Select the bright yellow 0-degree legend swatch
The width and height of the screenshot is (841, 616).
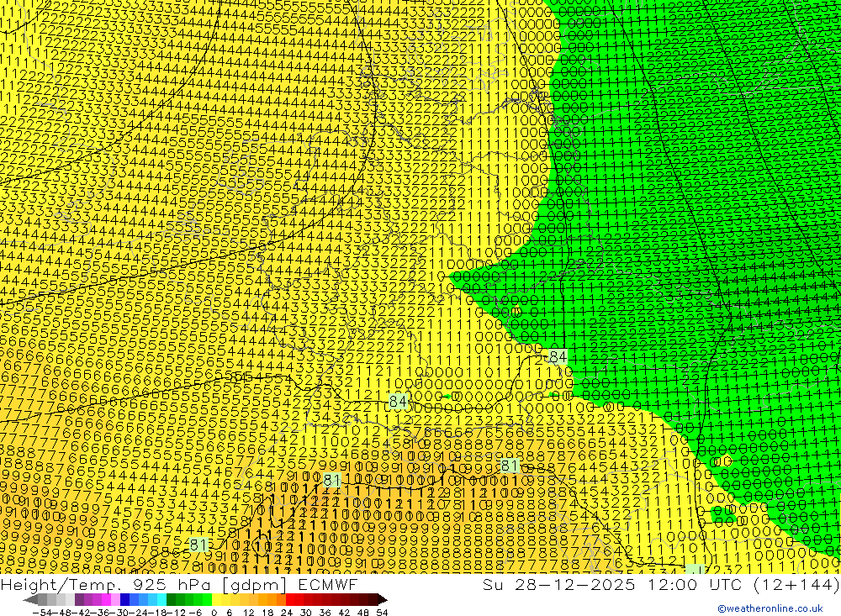217,599
